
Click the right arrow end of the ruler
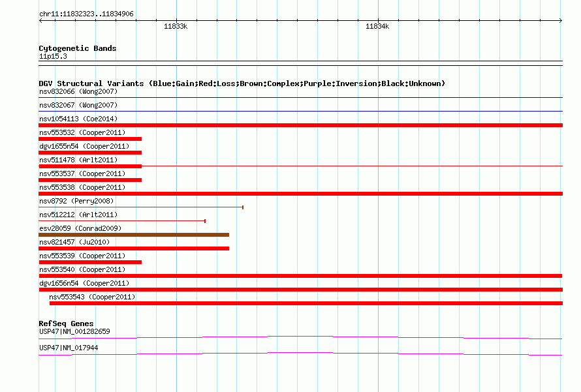561,21
